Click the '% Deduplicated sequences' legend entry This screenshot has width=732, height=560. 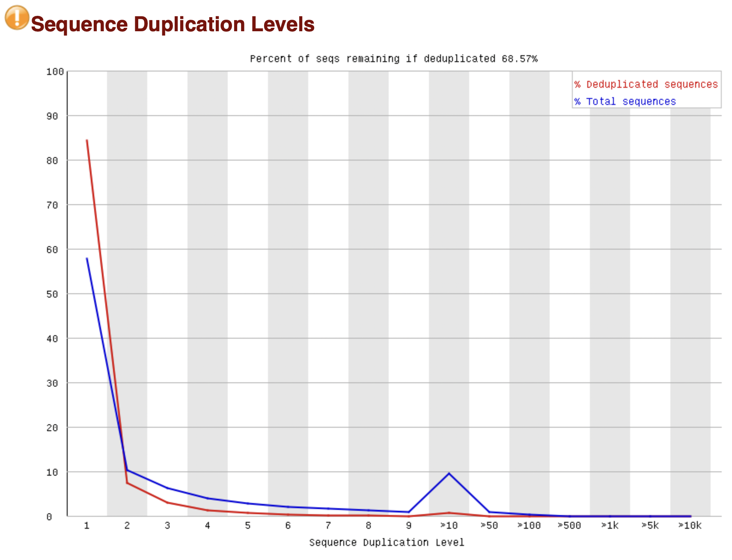646,84
